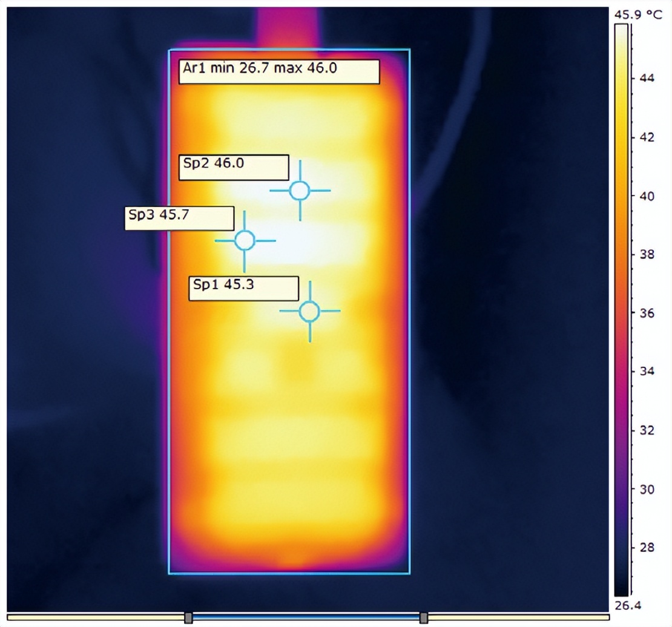This screenshot has height=627, width=672.
Task: Click the 'Sp3 45.7' label
Action: tap(180, 218)
